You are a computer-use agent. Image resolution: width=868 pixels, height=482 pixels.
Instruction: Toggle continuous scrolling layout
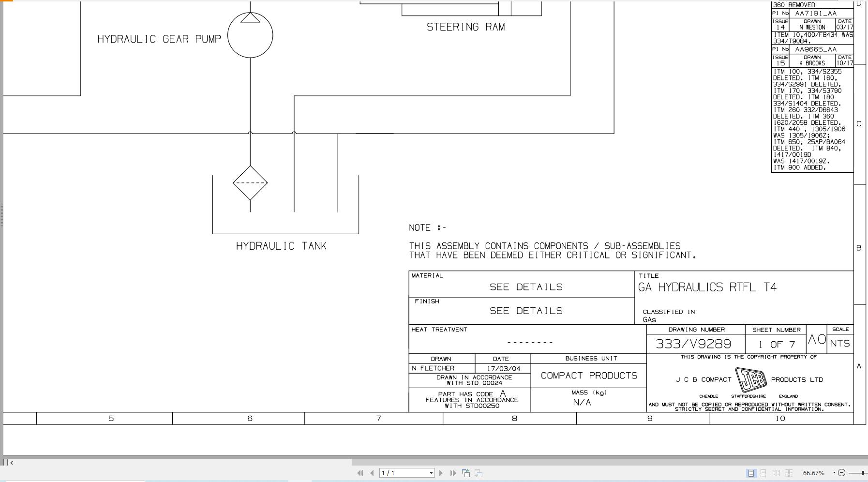pos(763,473)
